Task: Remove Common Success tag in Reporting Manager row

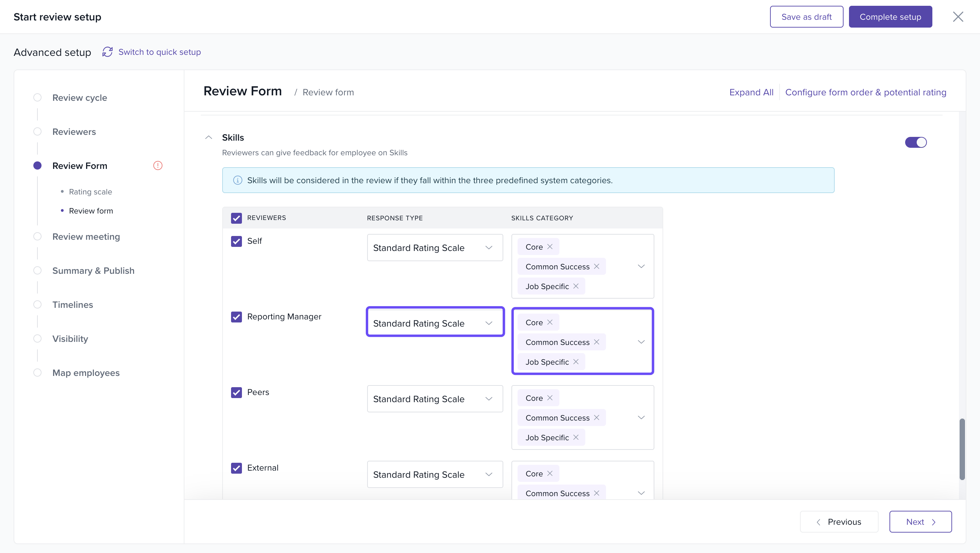Action: (x=597, y=342)
